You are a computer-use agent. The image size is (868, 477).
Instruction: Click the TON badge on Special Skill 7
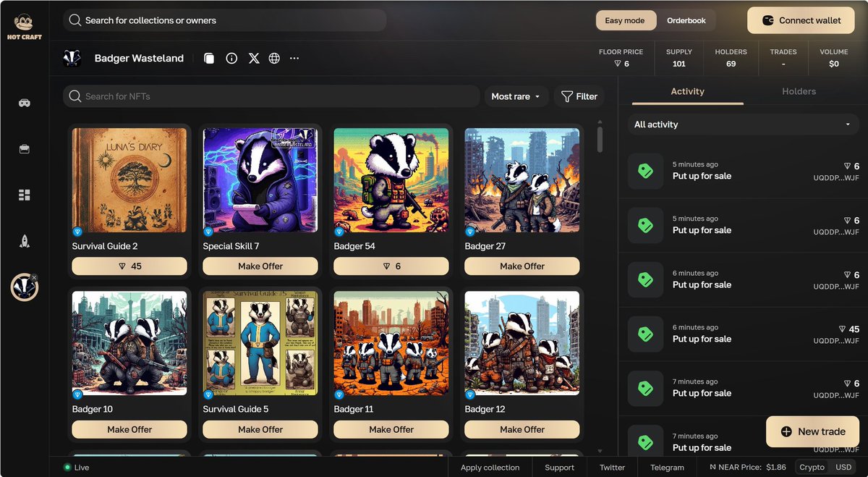pos(208,232)
